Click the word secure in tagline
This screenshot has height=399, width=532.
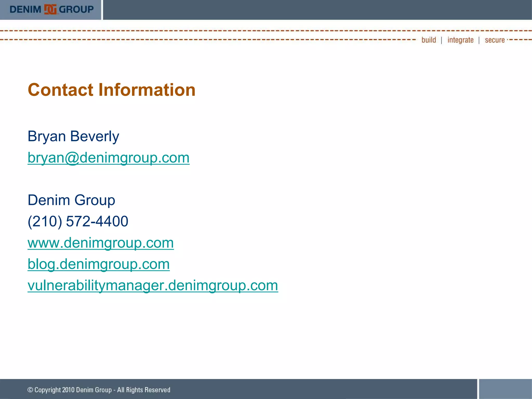pyautogui.click(x=495, y=40)
